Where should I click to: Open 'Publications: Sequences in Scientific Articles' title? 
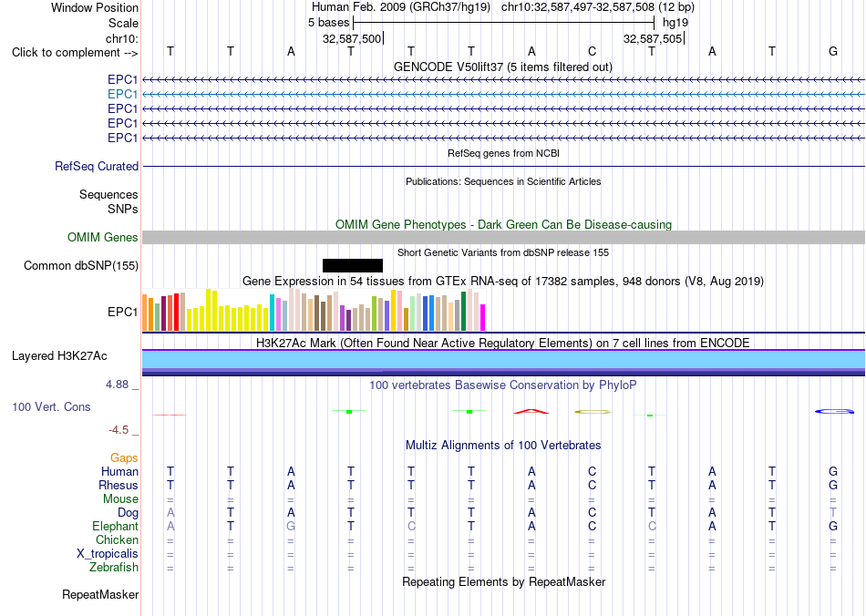click(503, 181)
